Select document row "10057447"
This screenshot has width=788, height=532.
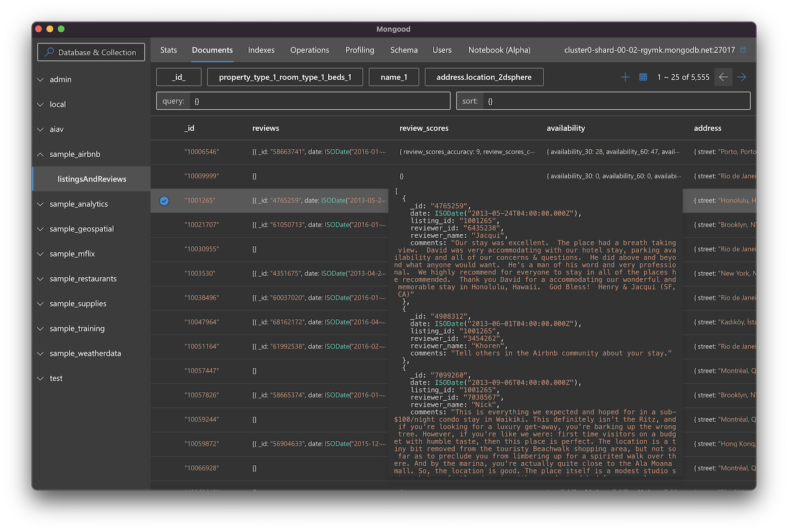(269, 371)
